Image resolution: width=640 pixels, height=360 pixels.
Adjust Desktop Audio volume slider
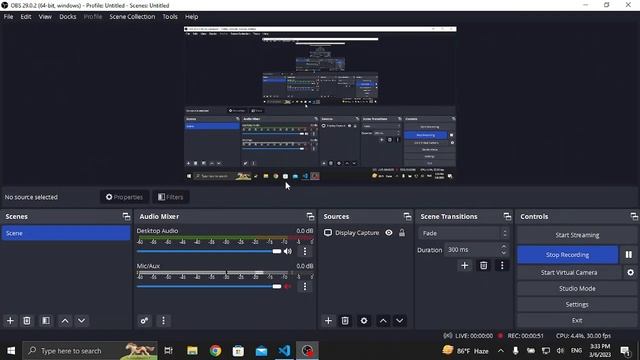click(x=209, y=251)
